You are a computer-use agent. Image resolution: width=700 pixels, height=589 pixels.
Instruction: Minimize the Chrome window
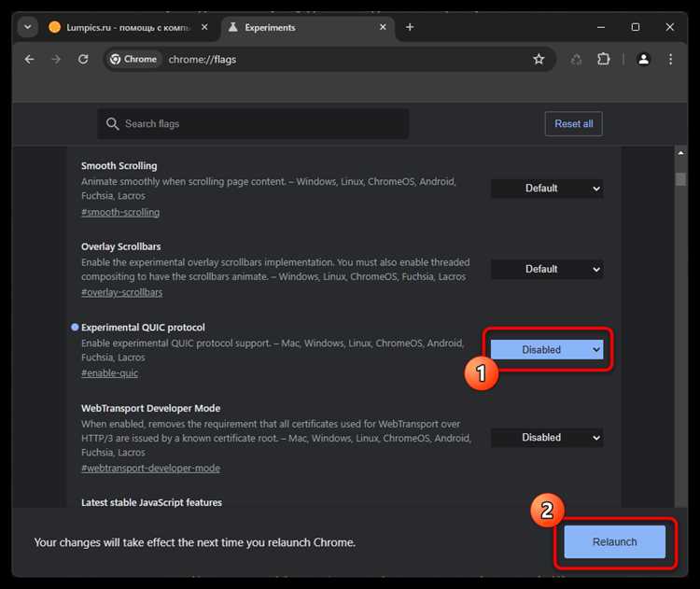pos(601,27)
